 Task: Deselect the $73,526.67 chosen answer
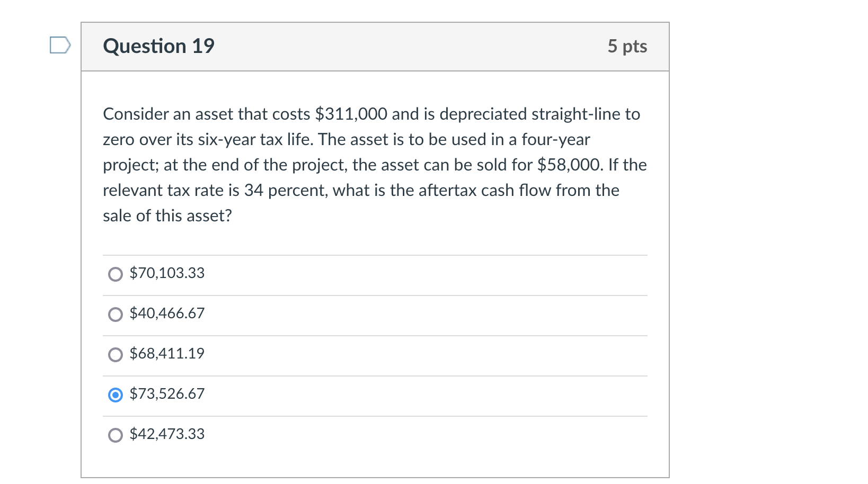(116, 395)
